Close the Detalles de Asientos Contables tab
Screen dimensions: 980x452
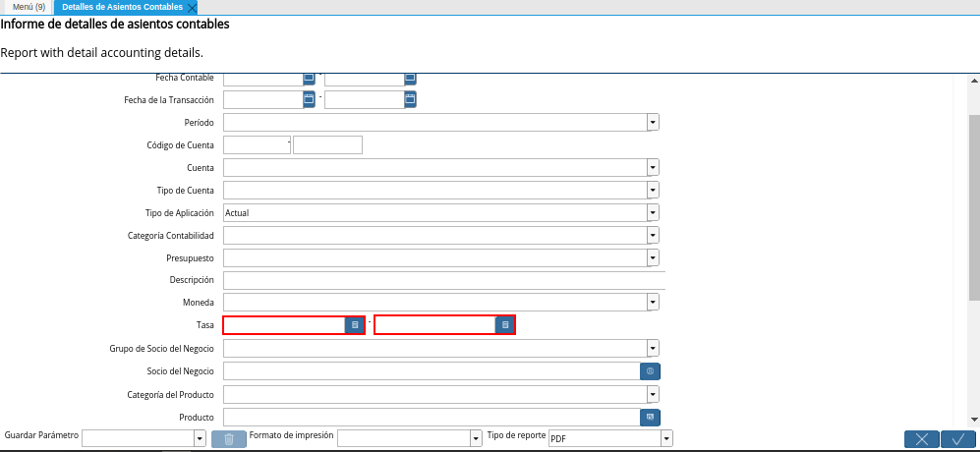click(192, 8)
